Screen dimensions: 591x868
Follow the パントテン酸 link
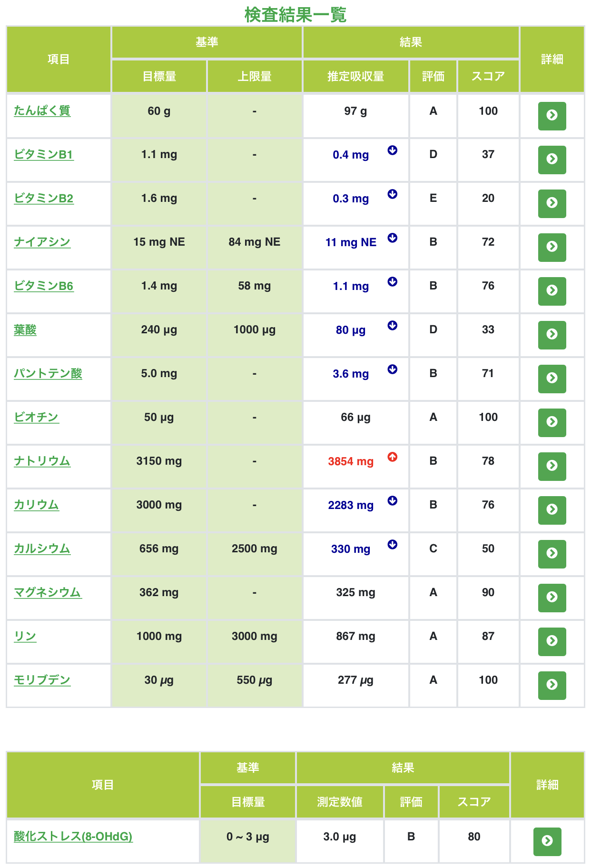48,374
